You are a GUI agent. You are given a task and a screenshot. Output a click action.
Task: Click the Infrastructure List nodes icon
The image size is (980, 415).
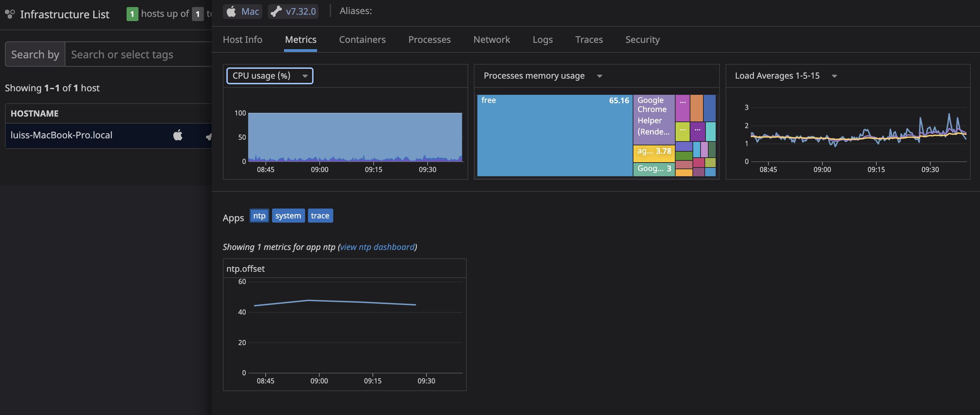tap(10, 14)
